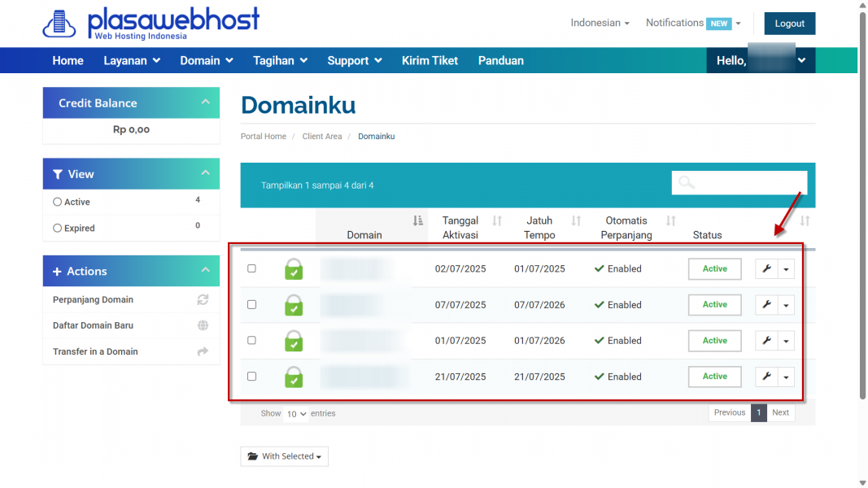Click the plasawebhost logo
Viewport: 868px width, 488px height.
pos(151,23)
